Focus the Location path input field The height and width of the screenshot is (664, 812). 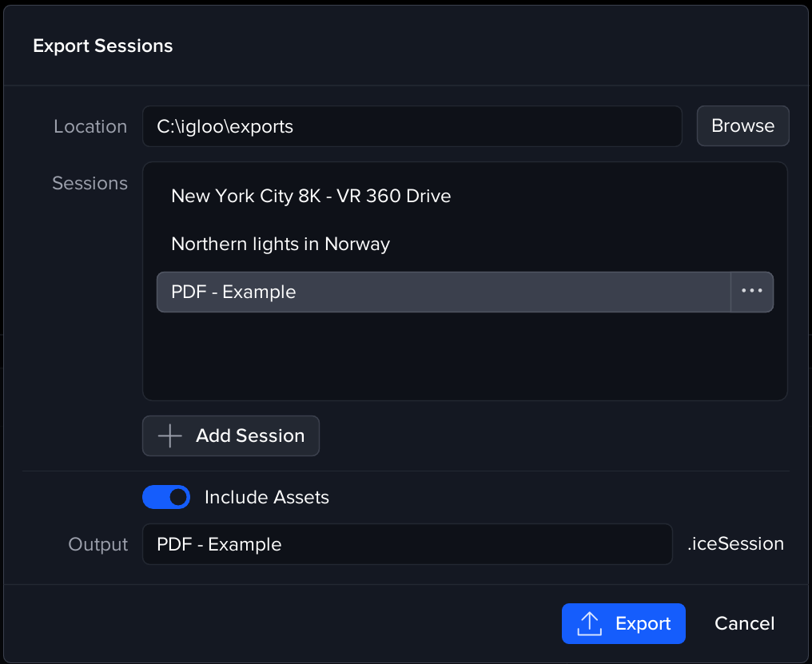(412, 126)
